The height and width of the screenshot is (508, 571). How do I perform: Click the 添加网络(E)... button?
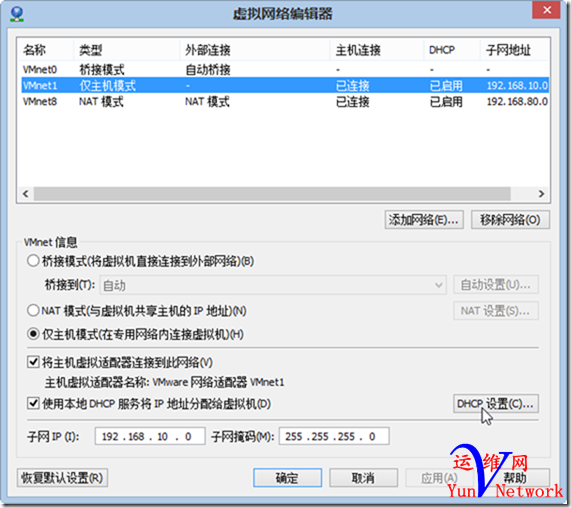tap(424, 220)
